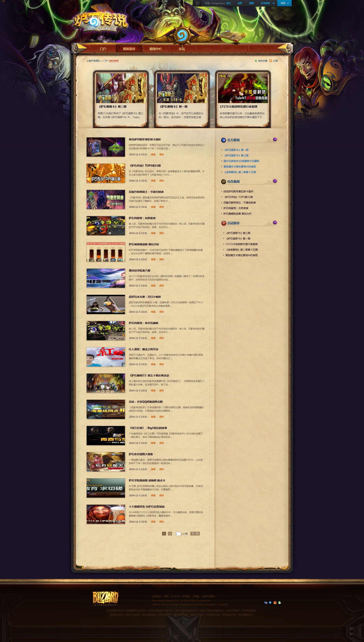The height and width of the screenshot is (642, 364).
Task: Click the 门户 breadcrumb link
Action: [x=106, y=61]
